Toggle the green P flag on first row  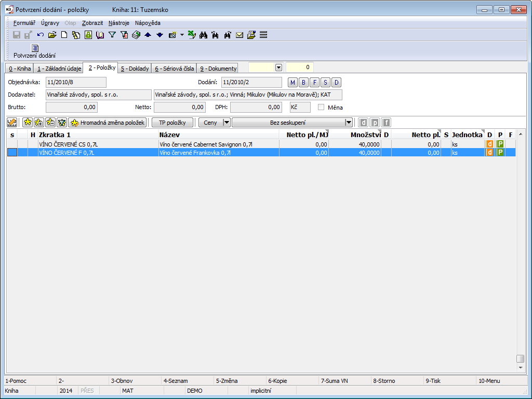500,144
